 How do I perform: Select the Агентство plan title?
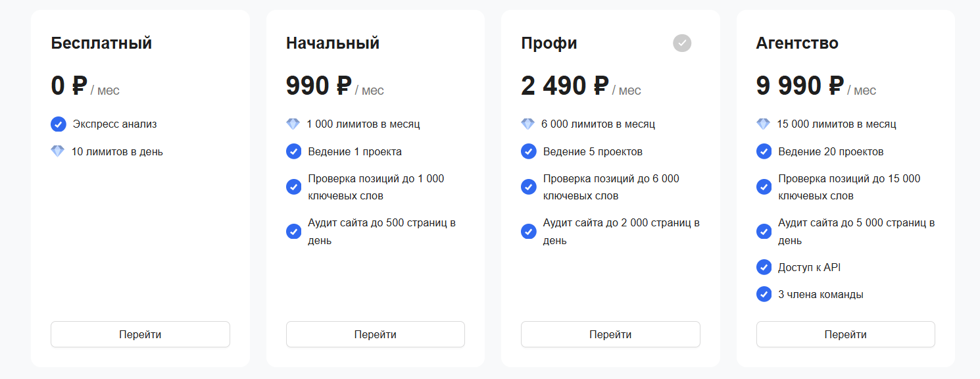tap(797, 43)
